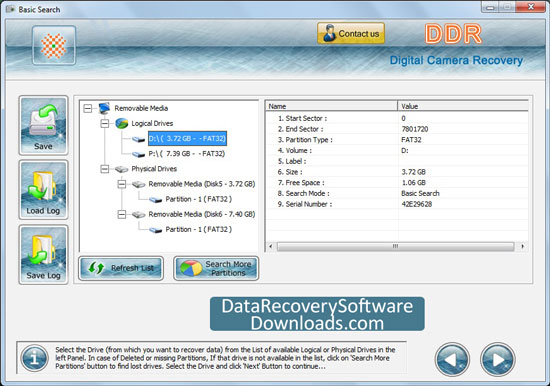This screenshot has width=550, height=386.
Task: Click the Partition Type row
Action: (397, 140)
